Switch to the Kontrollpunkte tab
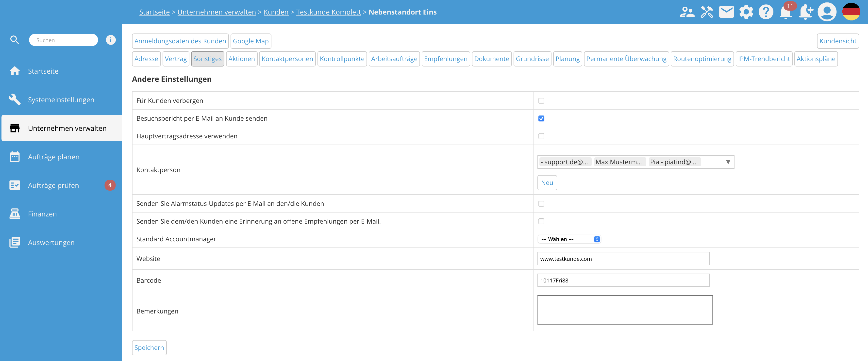868x361 pixels. (x=342, y=59)
